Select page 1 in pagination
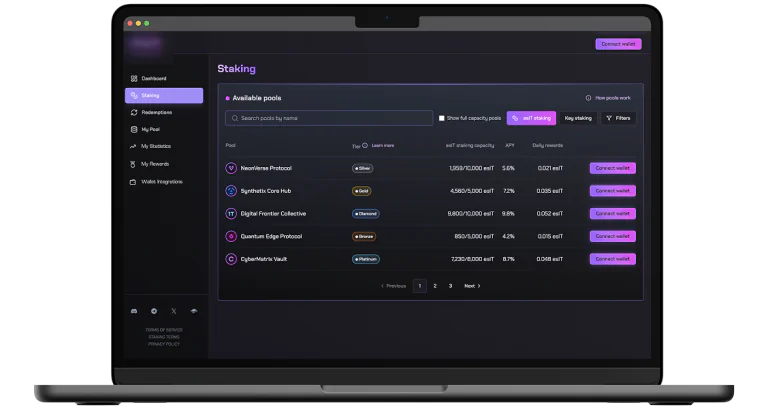 [420, 286]
